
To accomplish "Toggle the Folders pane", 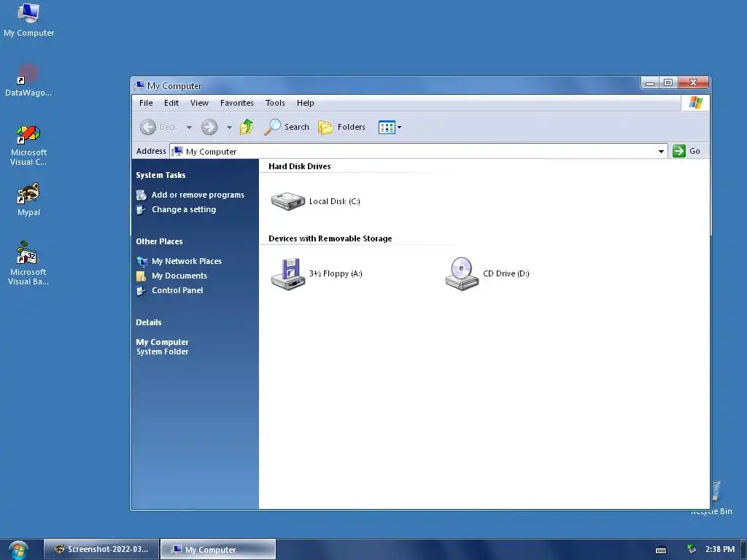I will point(341,127).
